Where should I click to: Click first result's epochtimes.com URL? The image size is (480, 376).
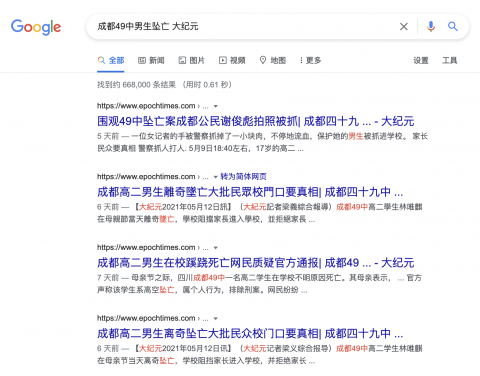pyautogui.click(x=153, y=106)
